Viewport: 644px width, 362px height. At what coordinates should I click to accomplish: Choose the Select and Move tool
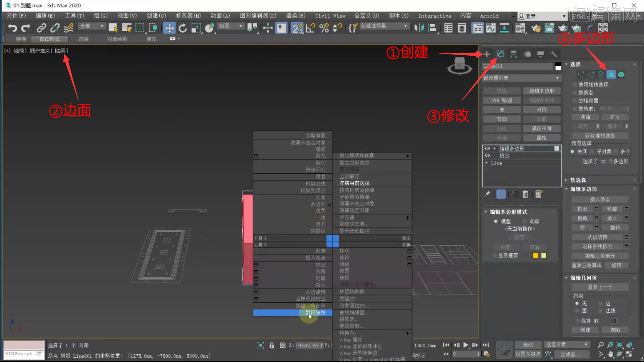[169, 28]
